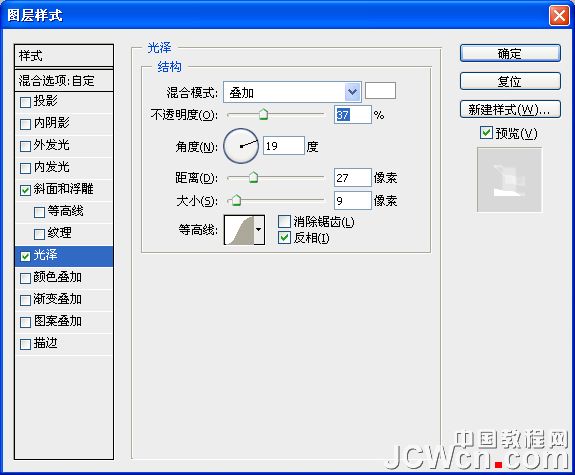Image resolution: width=575 pixels, height=475 pixels.
Task: Confirm with the 确定 button
Action: (510, 54)
